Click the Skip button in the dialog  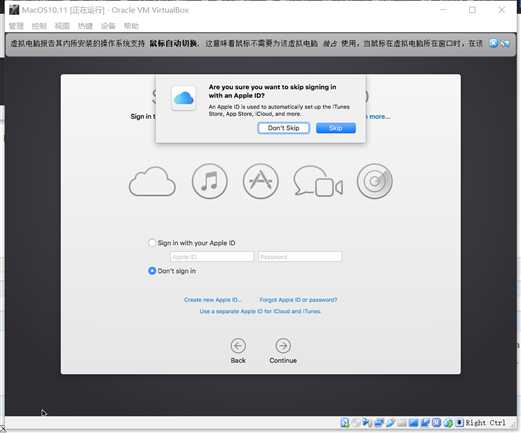click(x=336, y=128)
